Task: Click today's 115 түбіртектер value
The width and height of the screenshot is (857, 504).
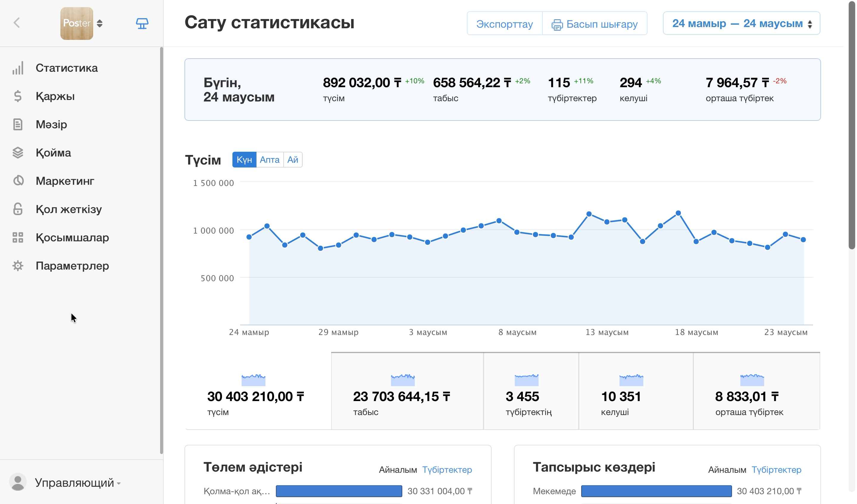Action: [559, 83]
